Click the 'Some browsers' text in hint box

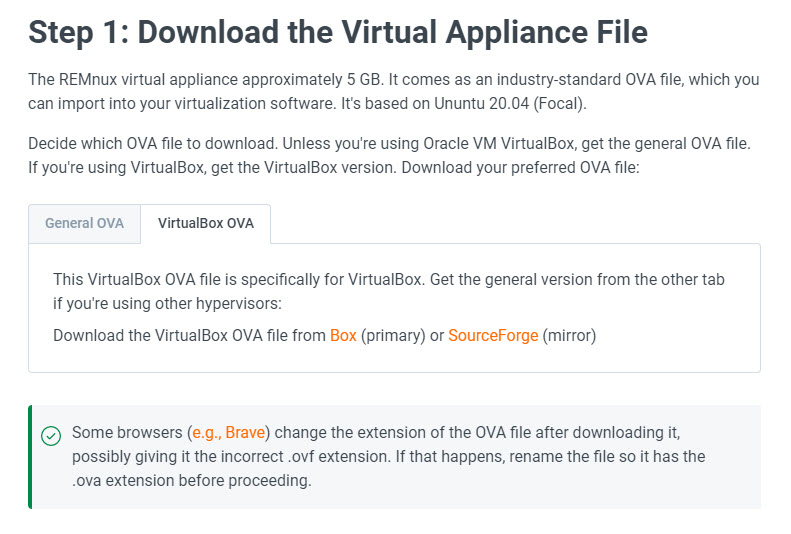127,432
